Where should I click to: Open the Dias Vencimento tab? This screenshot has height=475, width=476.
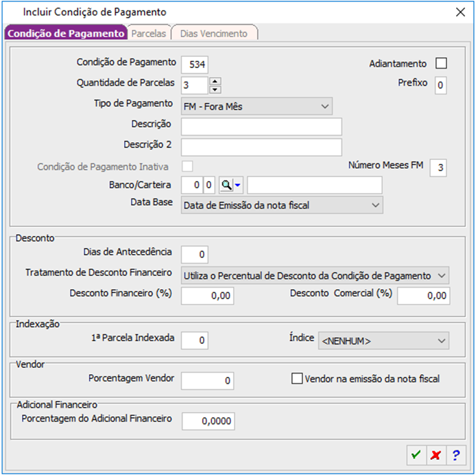(x=214, y=33)
